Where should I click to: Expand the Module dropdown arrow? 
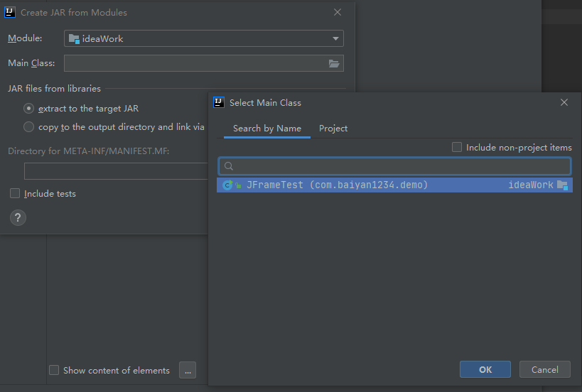coord(335,38)
